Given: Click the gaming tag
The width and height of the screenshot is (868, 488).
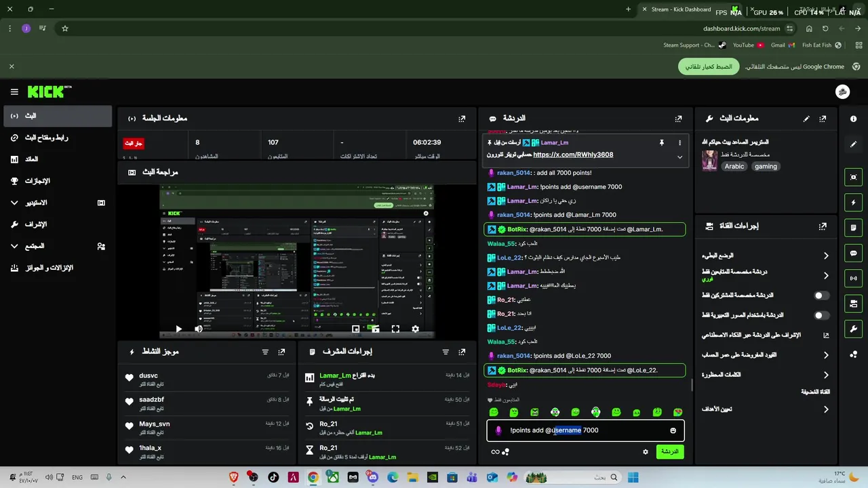Looking at the screenshot, I should coord(766,167).
